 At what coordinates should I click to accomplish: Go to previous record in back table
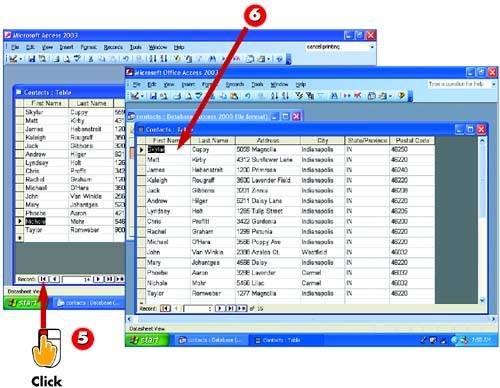point(55,279)
